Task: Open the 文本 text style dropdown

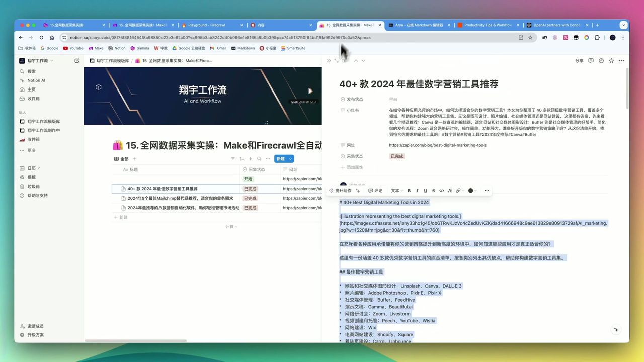Action: [x=396, y=191]
